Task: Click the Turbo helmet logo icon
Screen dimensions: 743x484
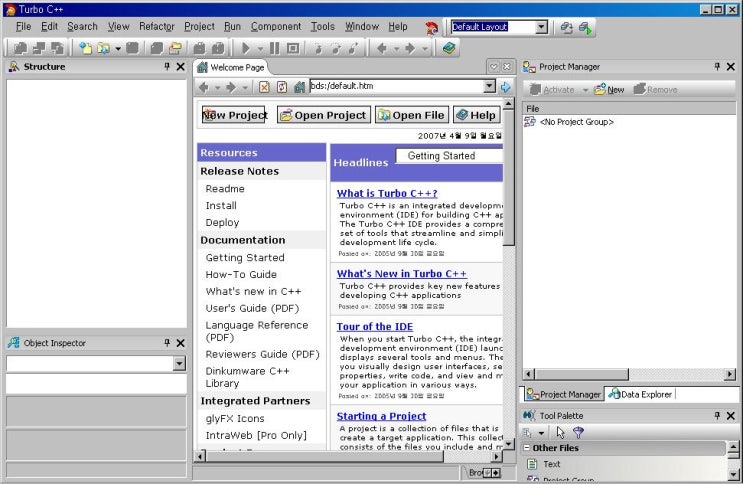Action: point(431,28)
